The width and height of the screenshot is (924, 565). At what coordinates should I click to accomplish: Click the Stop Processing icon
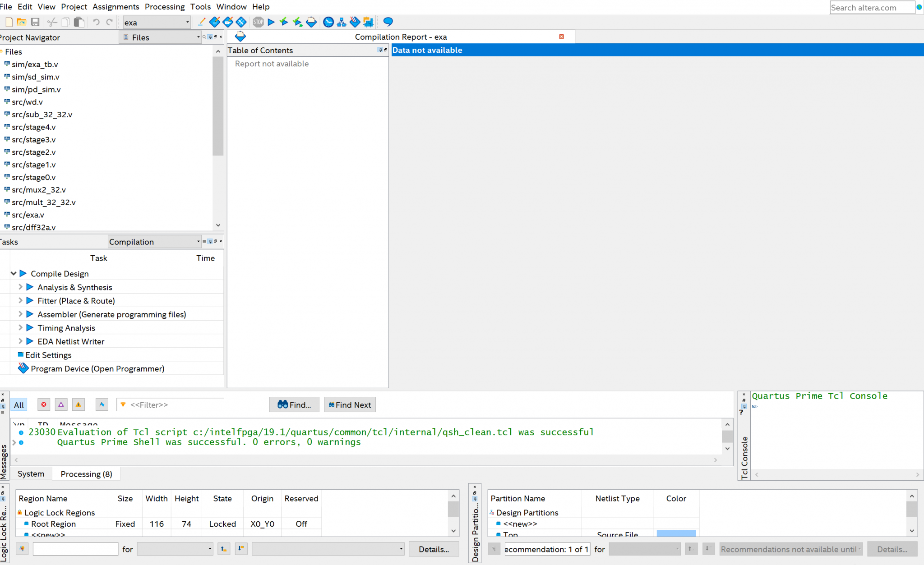point(258,22)
